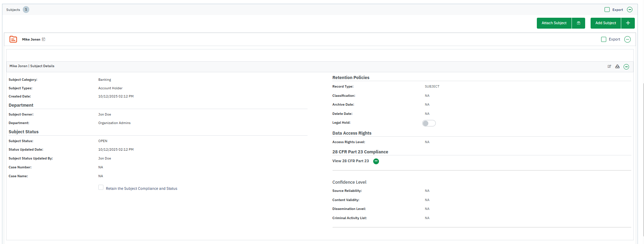
Task: Tick the Export checkbox on Mike Jonsn row
Action: [x=604, y=40]
